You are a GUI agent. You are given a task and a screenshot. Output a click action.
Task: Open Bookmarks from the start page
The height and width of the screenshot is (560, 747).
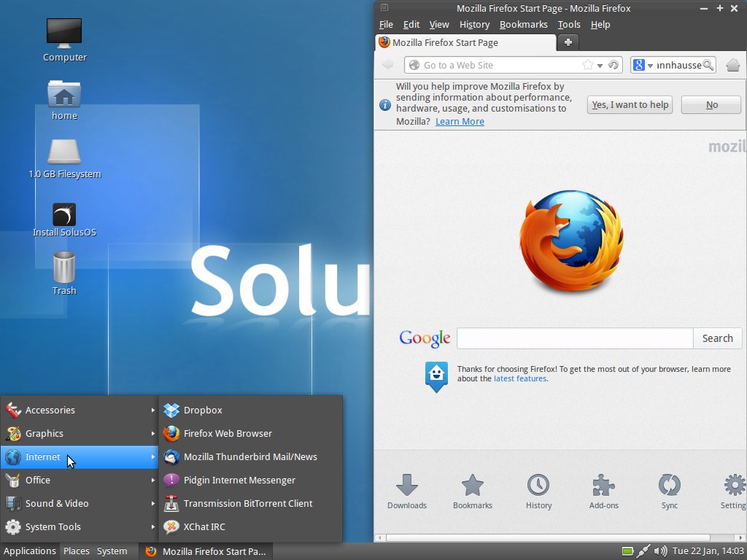473,491
